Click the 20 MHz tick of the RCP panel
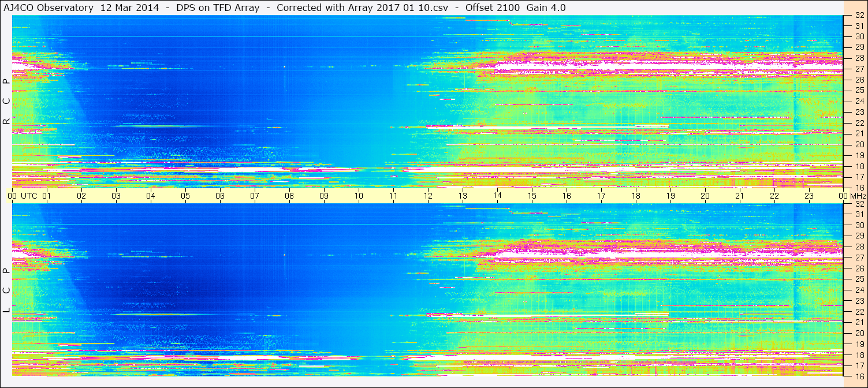 point(859,144)
